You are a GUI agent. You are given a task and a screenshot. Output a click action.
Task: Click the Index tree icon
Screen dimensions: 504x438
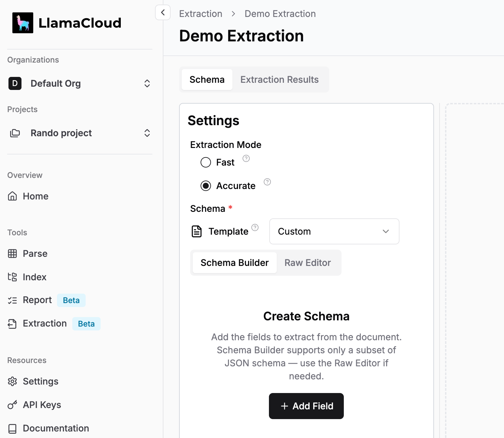pos(12,277)
